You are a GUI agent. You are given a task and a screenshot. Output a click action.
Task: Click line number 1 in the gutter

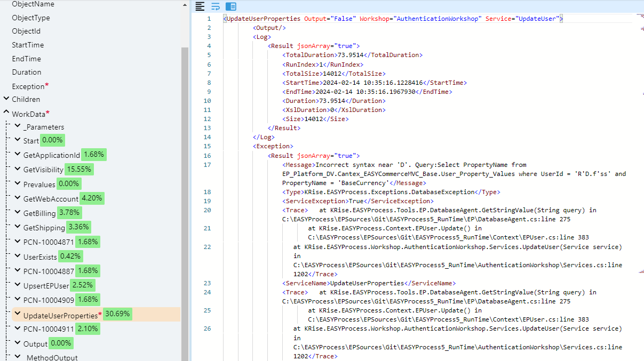click(x=209, y=19)
